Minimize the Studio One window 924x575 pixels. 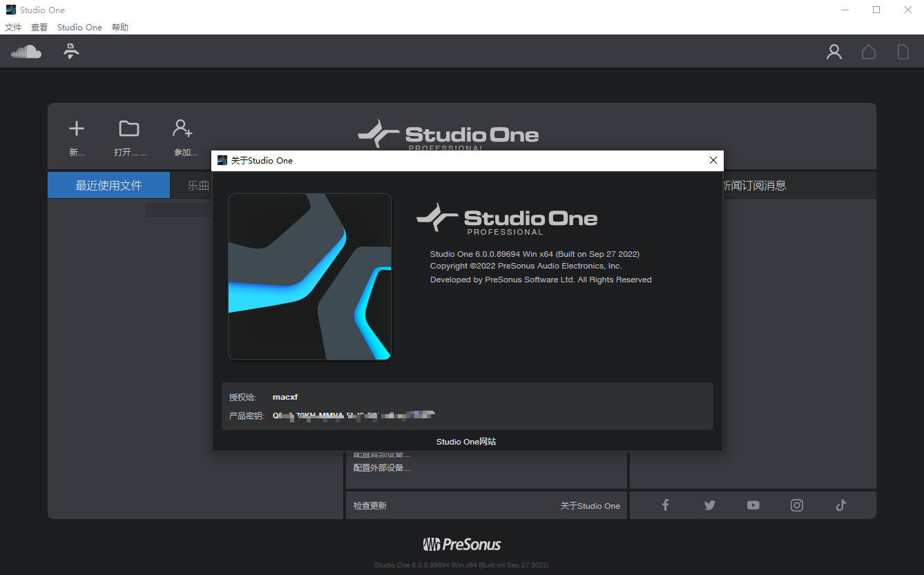(x=845, y=10)
